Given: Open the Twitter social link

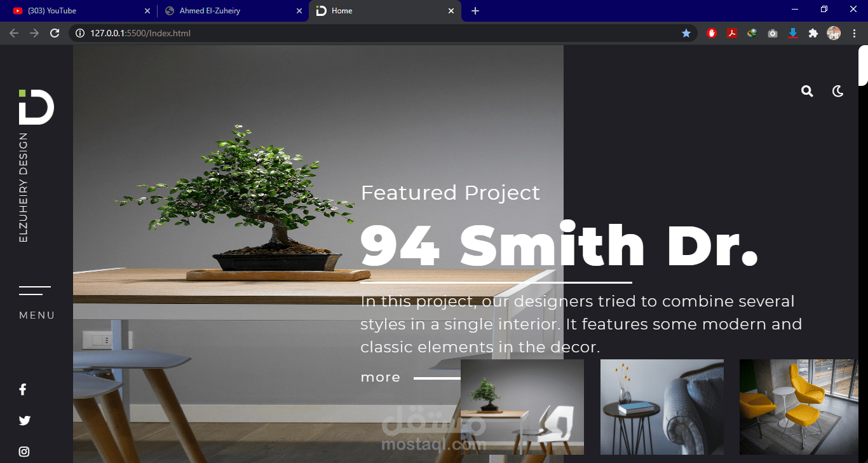Looking at the screenshot, I should 24,420.
